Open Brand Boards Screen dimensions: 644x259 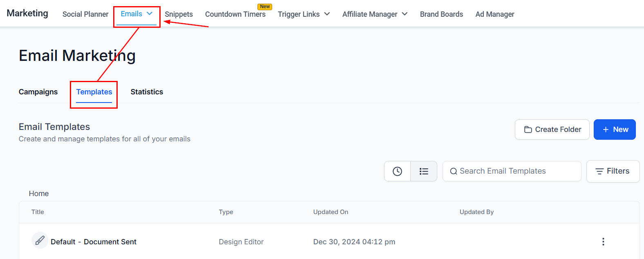coord(441,14)
